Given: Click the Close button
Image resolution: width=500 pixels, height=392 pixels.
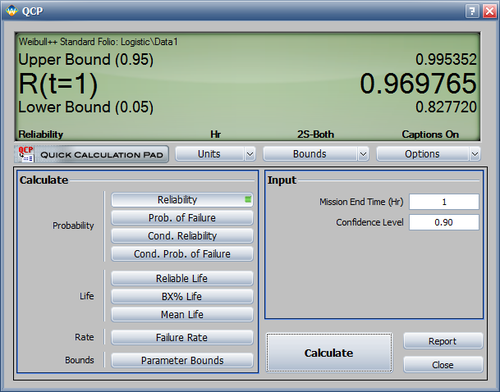Looking at the screenshot, I should [x=443, y=365].
